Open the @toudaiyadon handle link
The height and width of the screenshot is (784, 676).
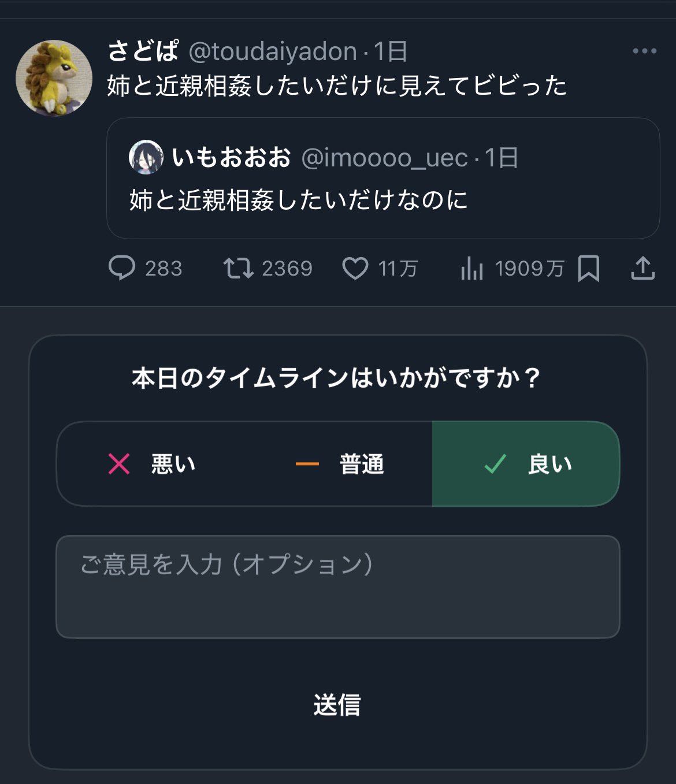(x=273, y=52)
